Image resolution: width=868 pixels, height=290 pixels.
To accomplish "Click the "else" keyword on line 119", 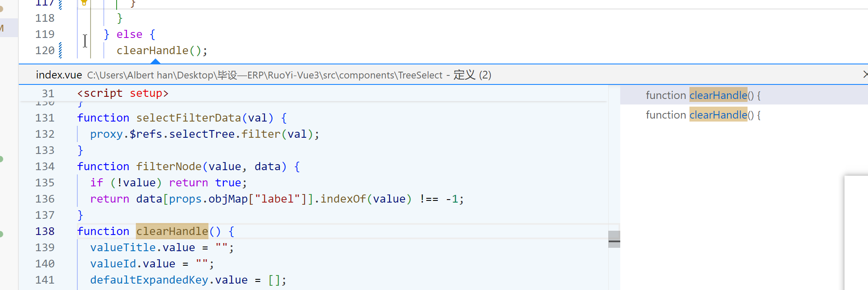I will pyautogui.click(x=129, y=34).
